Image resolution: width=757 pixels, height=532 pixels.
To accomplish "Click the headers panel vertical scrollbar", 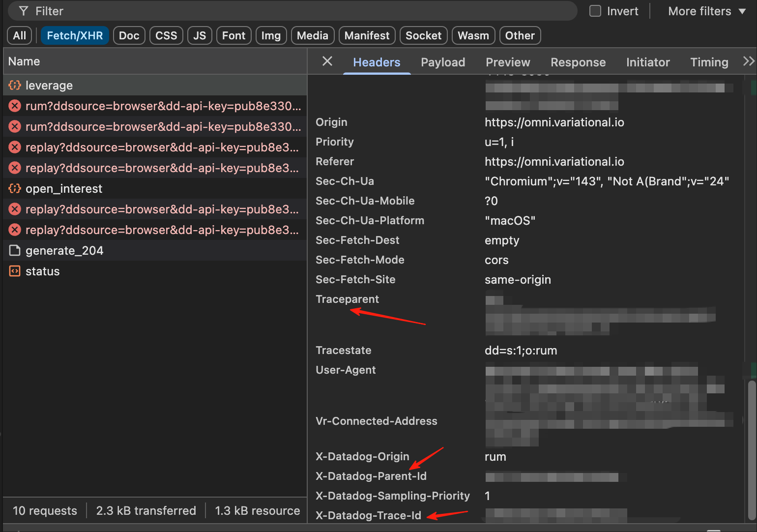I will (752, 449).
